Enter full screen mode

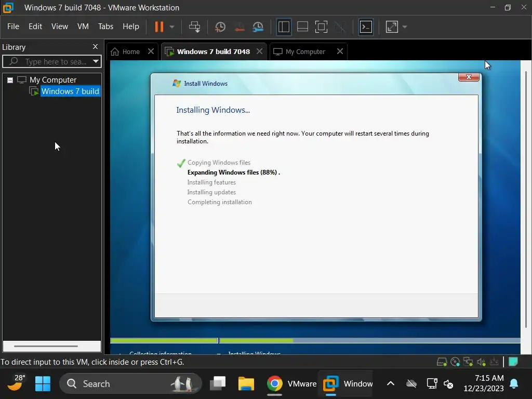(x=321, y=27)
